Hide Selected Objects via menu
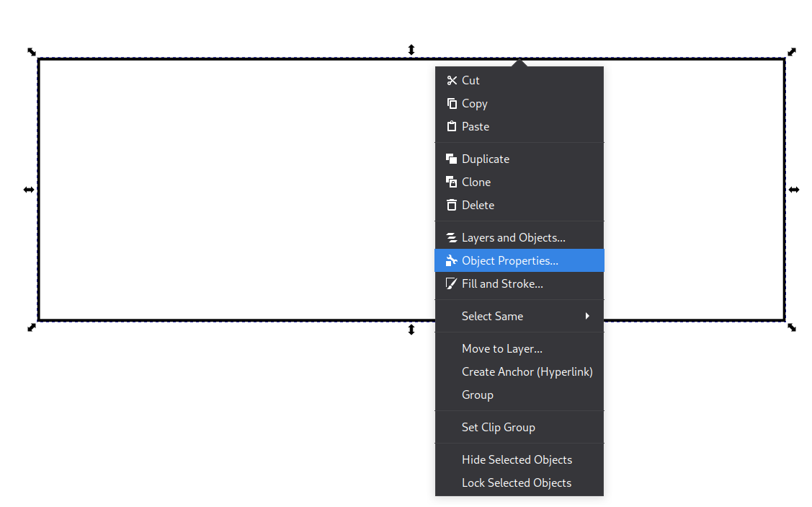This screenshot has height=507, width=812. 517,459
